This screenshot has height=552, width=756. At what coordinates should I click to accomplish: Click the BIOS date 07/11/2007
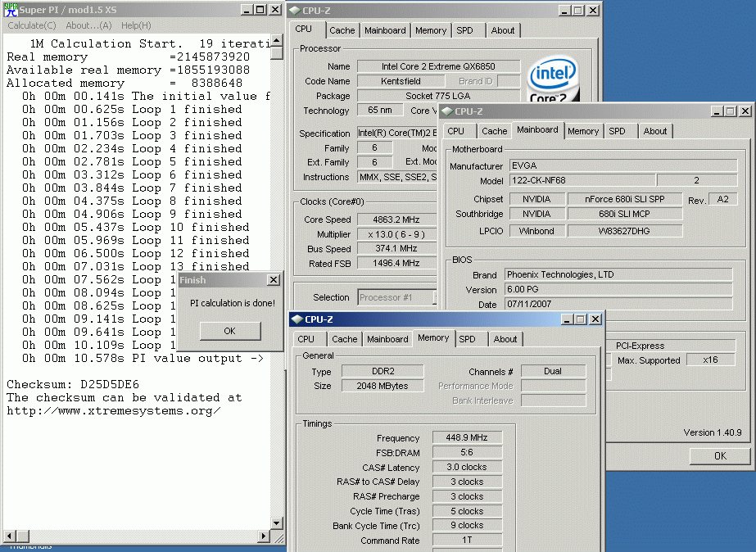pos(618,304)
